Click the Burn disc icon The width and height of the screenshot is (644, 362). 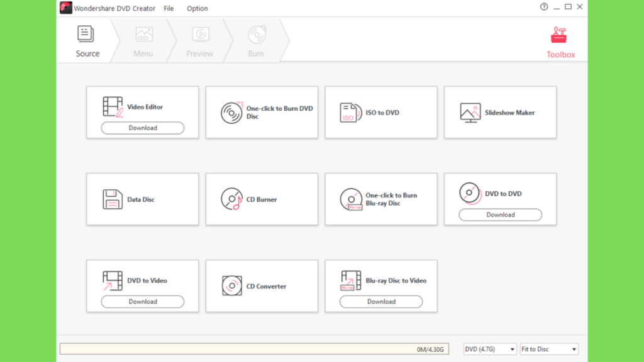click(x=257, y=35)
